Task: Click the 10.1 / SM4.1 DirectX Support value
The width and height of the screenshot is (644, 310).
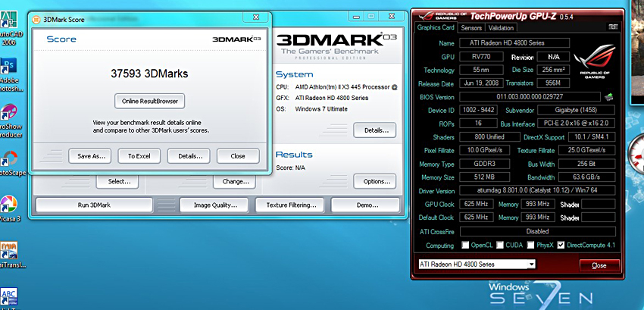Action: (x=592, y=137)
